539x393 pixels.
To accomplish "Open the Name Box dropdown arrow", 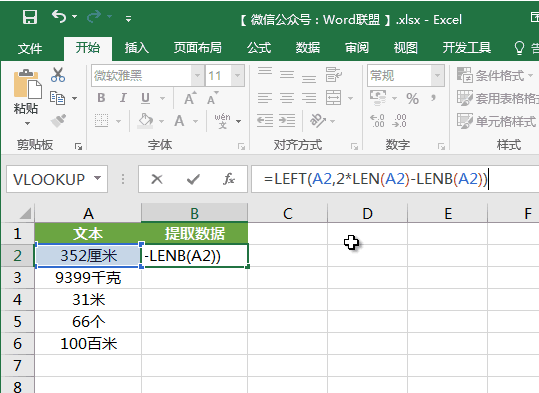I will tap(98, 178).
